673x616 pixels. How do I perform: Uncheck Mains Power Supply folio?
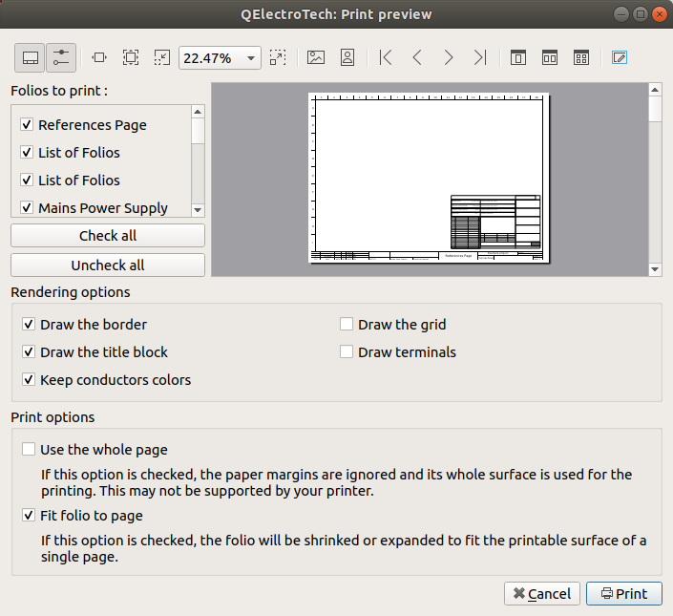click(x=27, y=208)
